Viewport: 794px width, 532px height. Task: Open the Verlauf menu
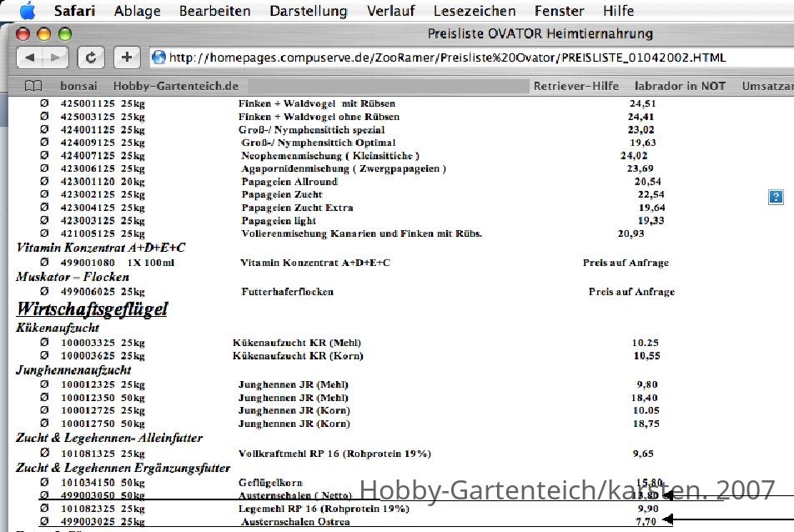tap(390, 11)
